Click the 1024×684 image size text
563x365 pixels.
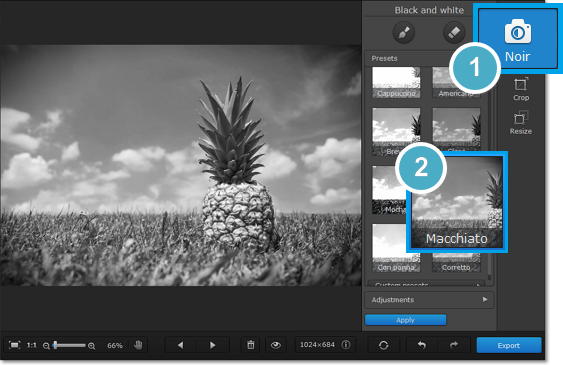coord(317,345)
